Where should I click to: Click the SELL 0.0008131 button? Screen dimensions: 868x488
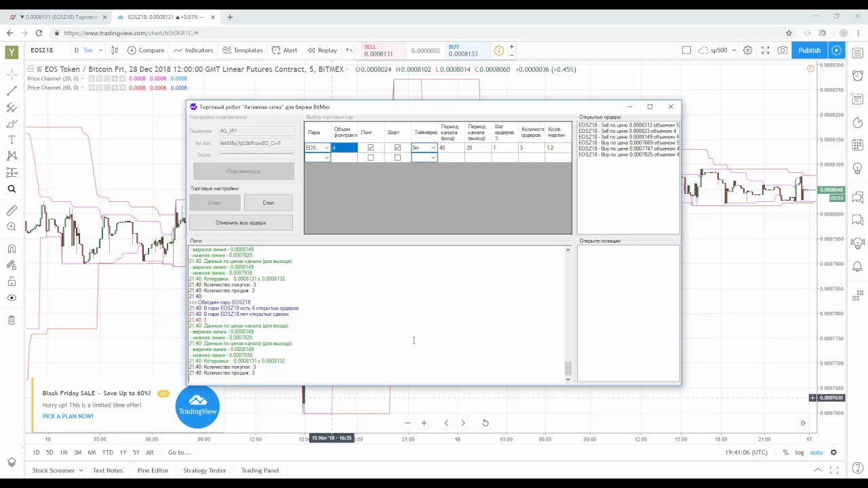(x=383, y=51)
